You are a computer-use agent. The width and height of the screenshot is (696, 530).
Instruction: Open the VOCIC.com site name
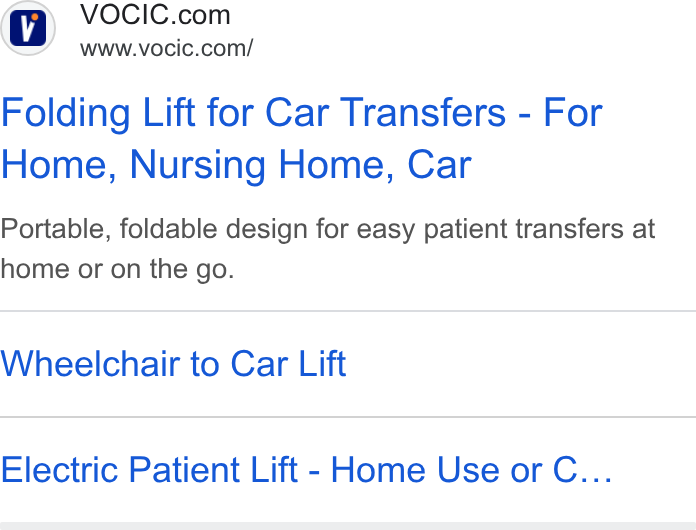pyautogui.click(x=155, y=15)
